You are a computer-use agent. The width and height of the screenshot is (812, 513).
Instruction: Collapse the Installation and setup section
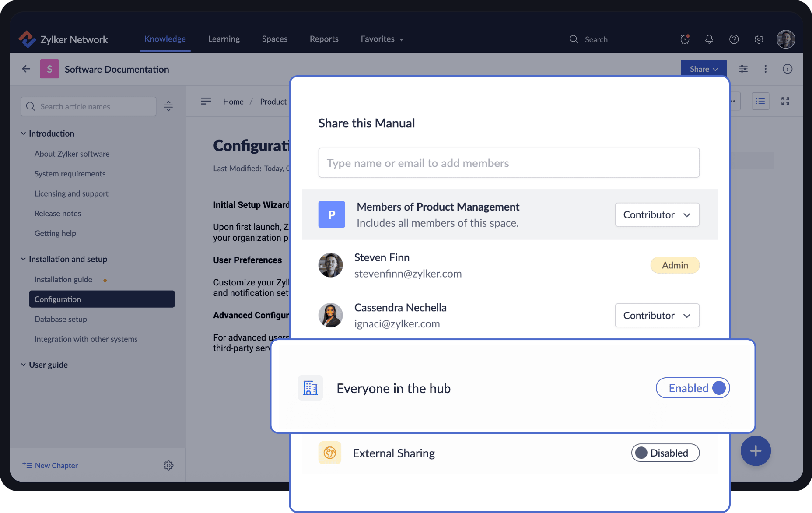click(23, 259)
